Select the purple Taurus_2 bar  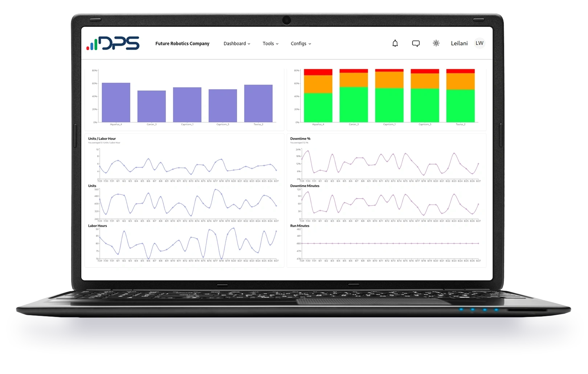258,103
